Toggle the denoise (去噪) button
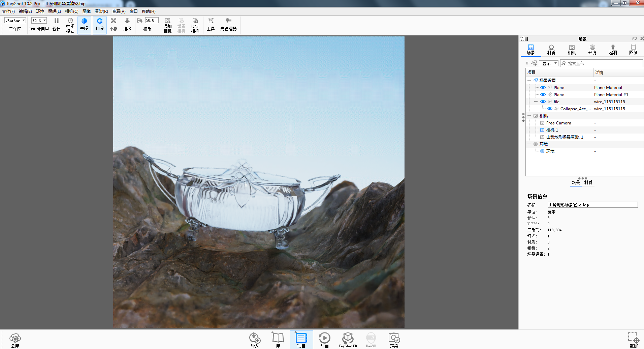This screenshot has height=349, width=644. 84,25
